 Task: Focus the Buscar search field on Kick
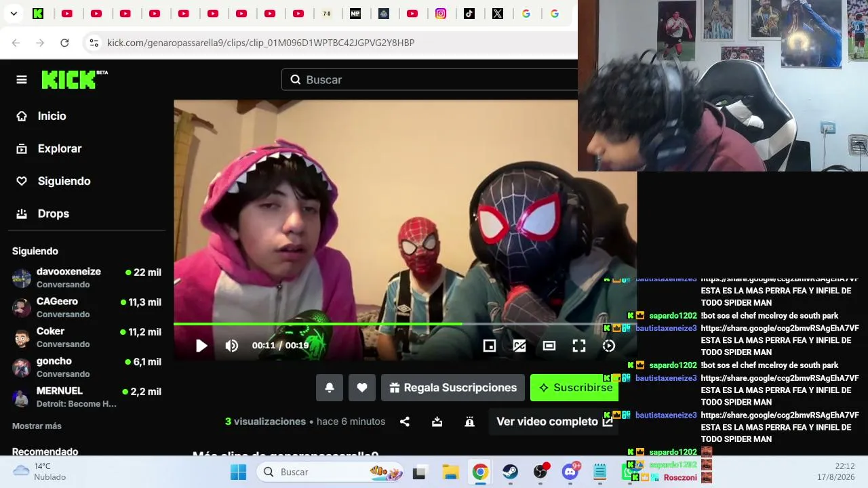(x=430, y=80)
